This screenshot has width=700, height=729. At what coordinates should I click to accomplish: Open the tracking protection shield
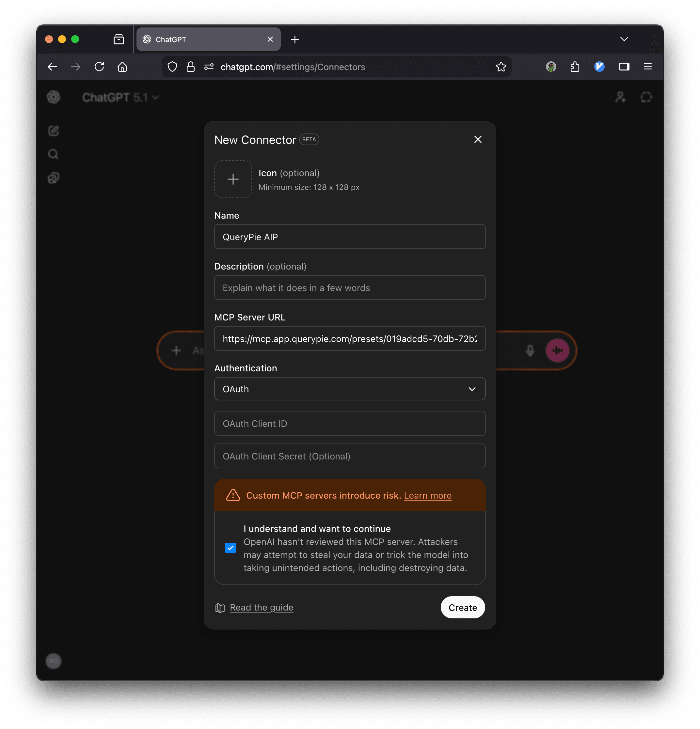172,67
